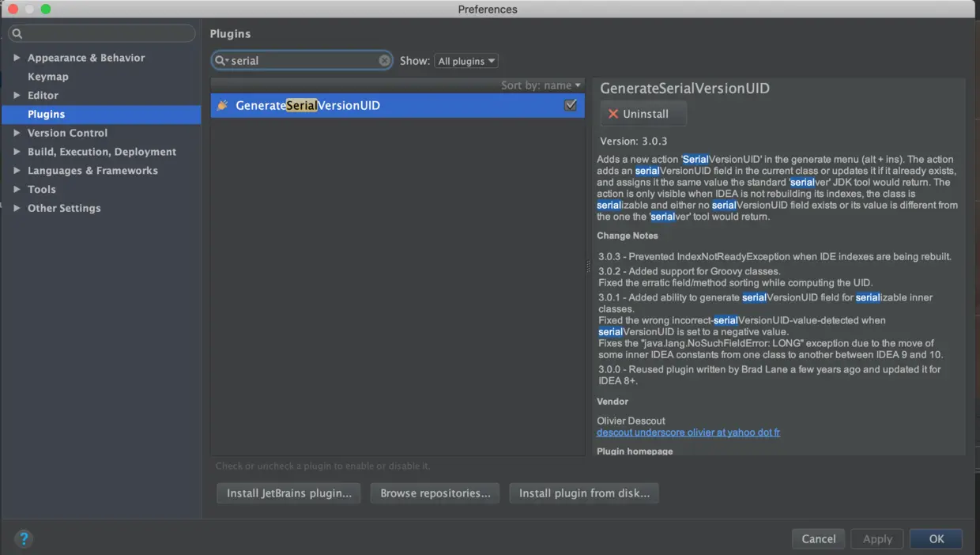
Task: Click the Vendor heading
Action: (612, 402)
